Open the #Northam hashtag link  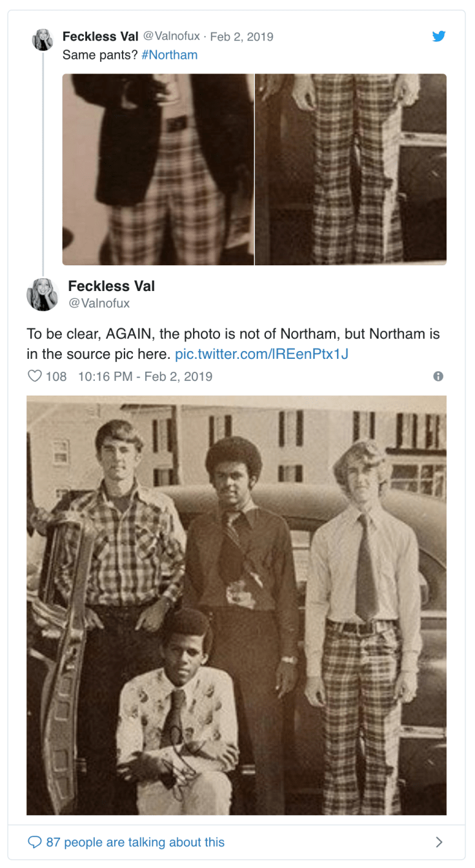point(169,55)
